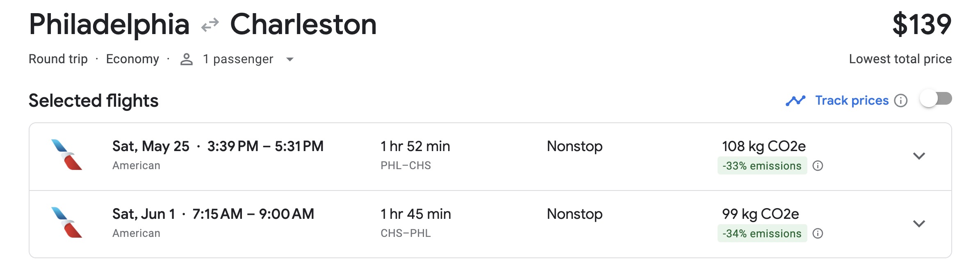Image resolution: width=980 pixels, height=280 pixels.
Task: Select the 3:39 PM – 5:31 PM flight time
Action: click(x=265, y=146)
